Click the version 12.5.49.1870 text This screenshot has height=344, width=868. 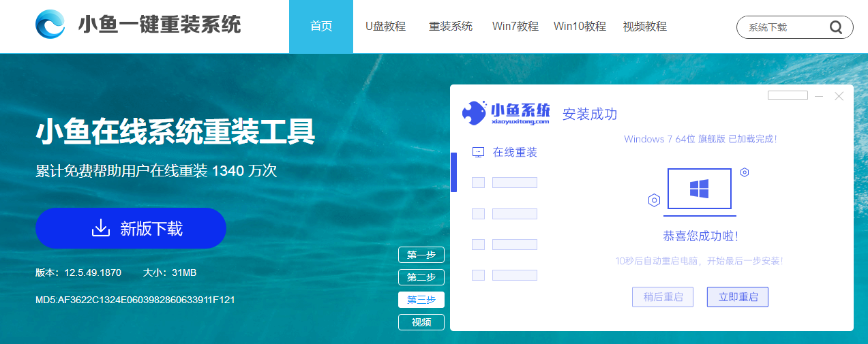click(78, 272)
